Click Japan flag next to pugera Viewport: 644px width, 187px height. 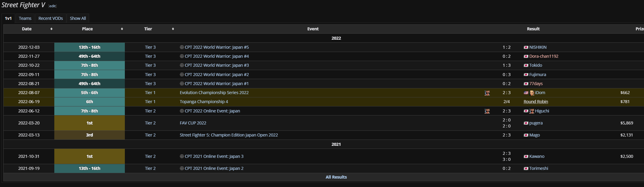(526, 123)
